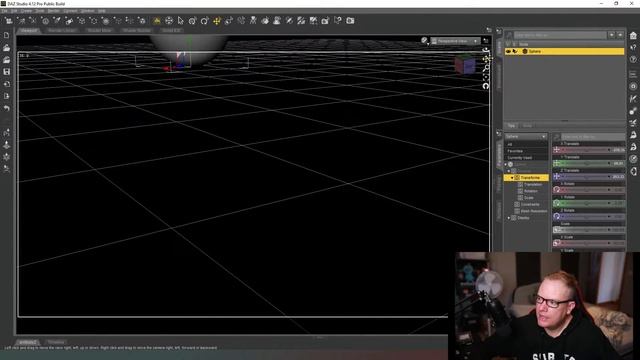The height and width of the screenshot is (360, 640).
Task: Click the home icon in right sidebar
Action: click(x=633, y=36)
